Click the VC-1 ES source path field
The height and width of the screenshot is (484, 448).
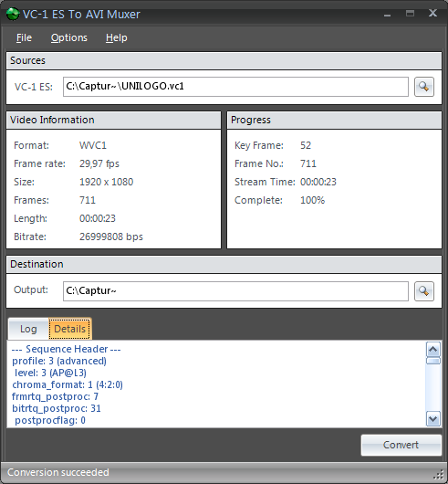(235, 87)
